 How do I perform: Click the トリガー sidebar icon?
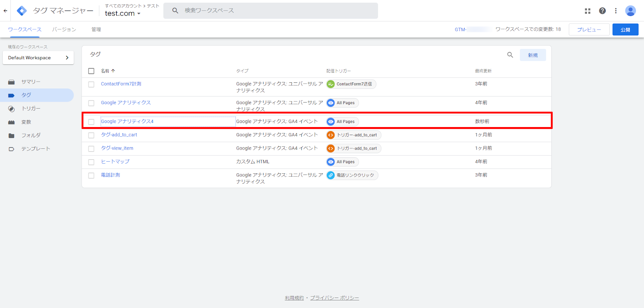point(11,109)
